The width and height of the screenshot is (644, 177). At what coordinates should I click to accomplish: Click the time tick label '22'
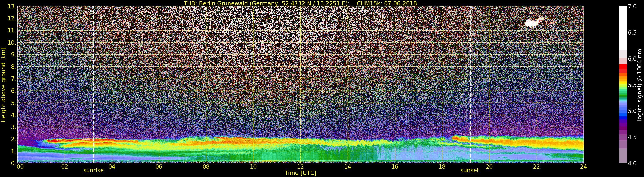536,167
